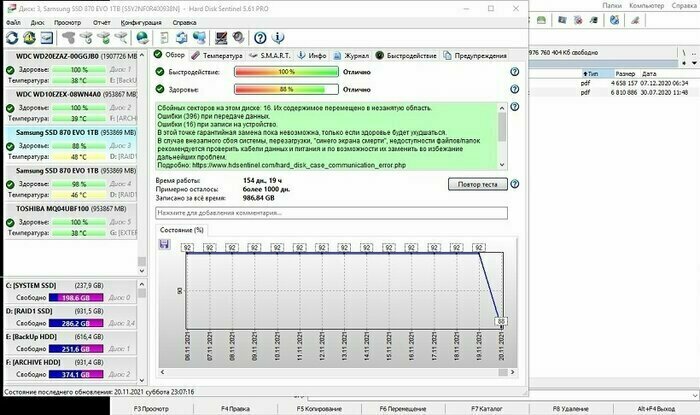Click the question mark help toolbar icon

(260, 38)
